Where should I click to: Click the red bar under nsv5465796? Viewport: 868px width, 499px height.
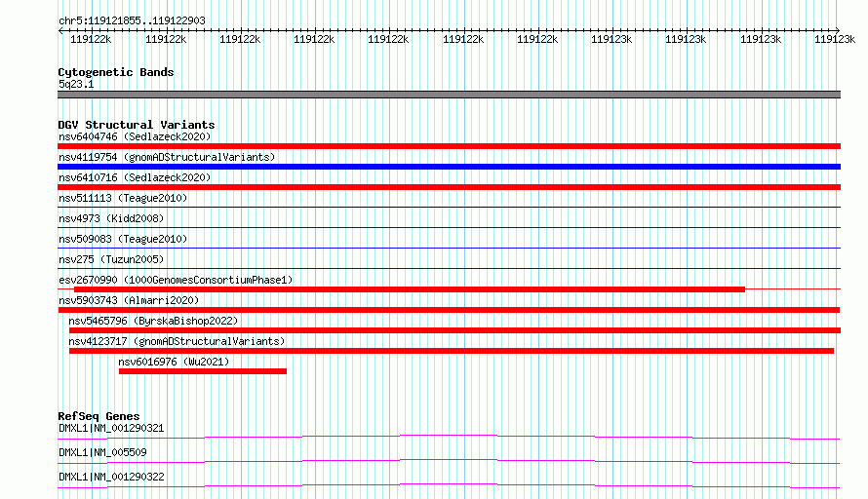pyautogui.click(x=455, y=330)
